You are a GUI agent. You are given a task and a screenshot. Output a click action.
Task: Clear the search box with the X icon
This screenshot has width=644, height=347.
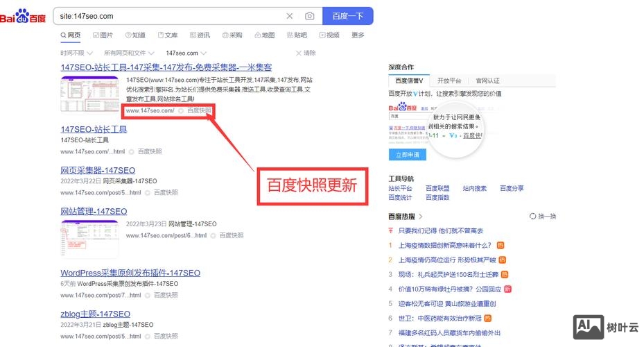(290, 16)
